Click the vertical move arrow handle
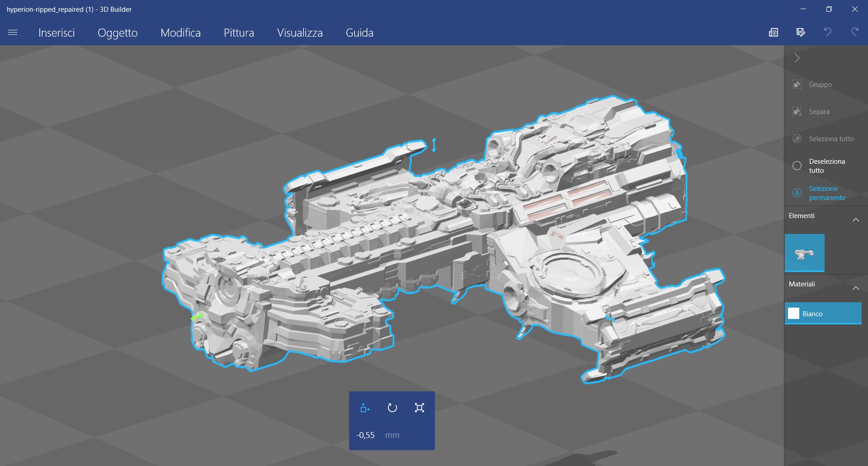Image resolution: width=868 pixels, height=466 pixels. pyautogui.click(x=434, y=145)
